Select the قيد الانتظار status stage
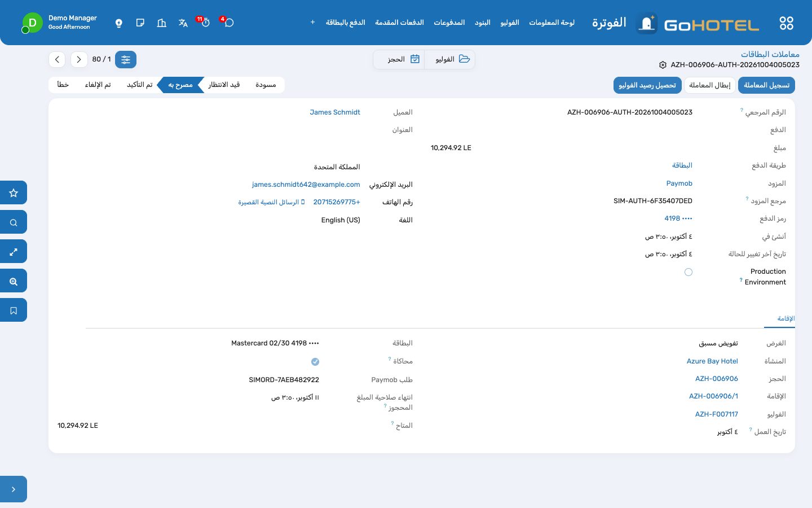This screenshot has height=508, width=812. 224,85
